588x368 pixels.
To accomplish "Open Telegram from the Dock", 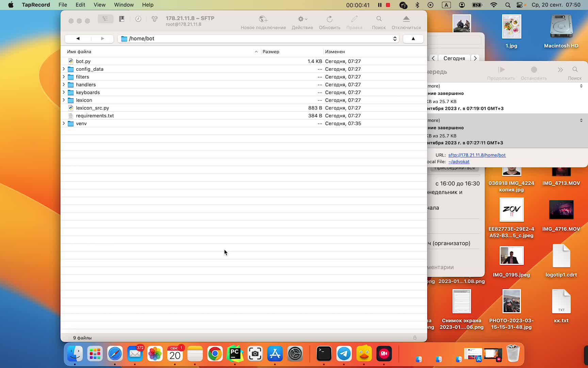I will [344, 354].
